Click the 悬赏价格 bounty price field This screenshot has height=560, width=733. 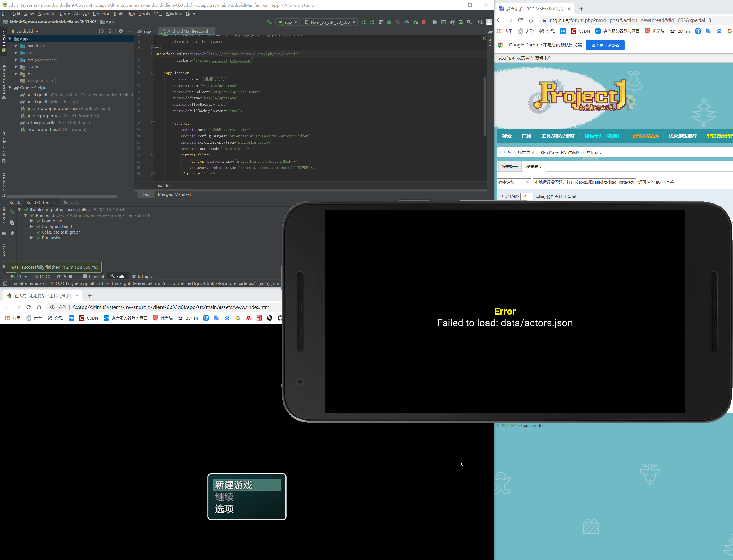pos(526,197)
